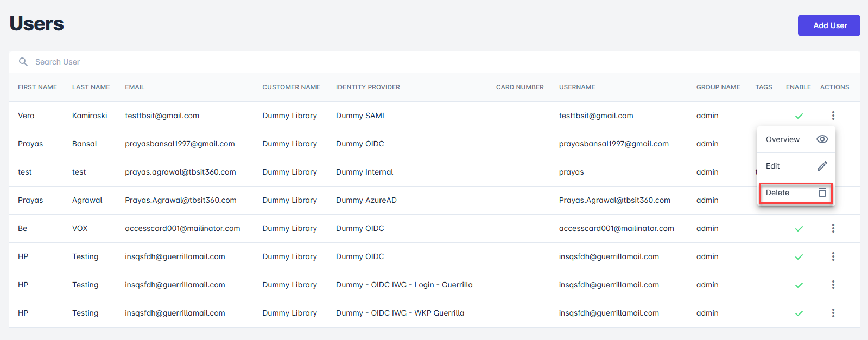Click the search magnifier icon
Viewport: 868px width, 340px height.
pyautogui.click(x=23, y=62)
